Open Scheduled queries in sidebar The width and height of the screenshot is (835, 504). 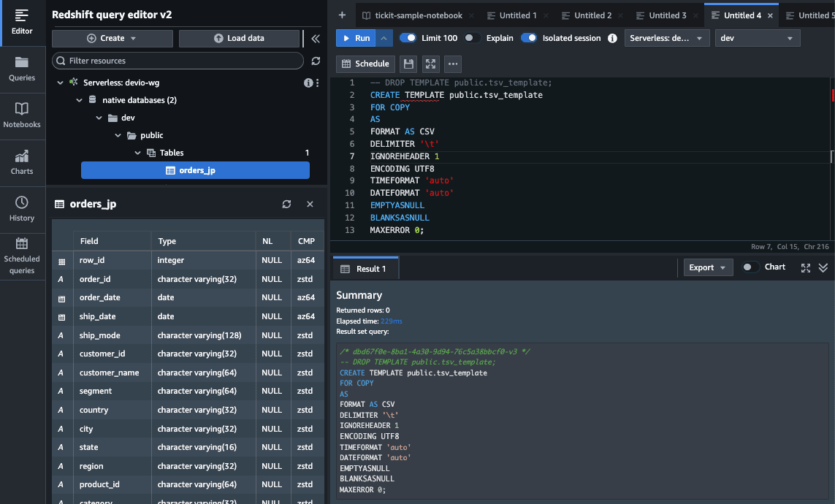click(x=22, y=256)
